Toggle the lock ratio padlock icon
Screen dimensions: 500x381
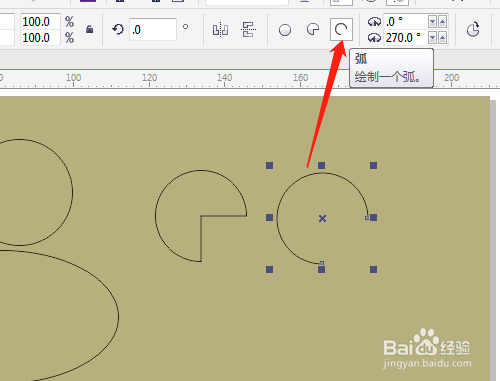point(89,29)
